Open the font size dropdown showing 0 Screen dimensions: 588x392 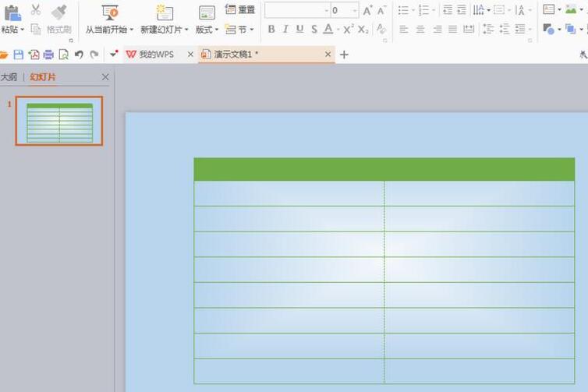point(354,10)
